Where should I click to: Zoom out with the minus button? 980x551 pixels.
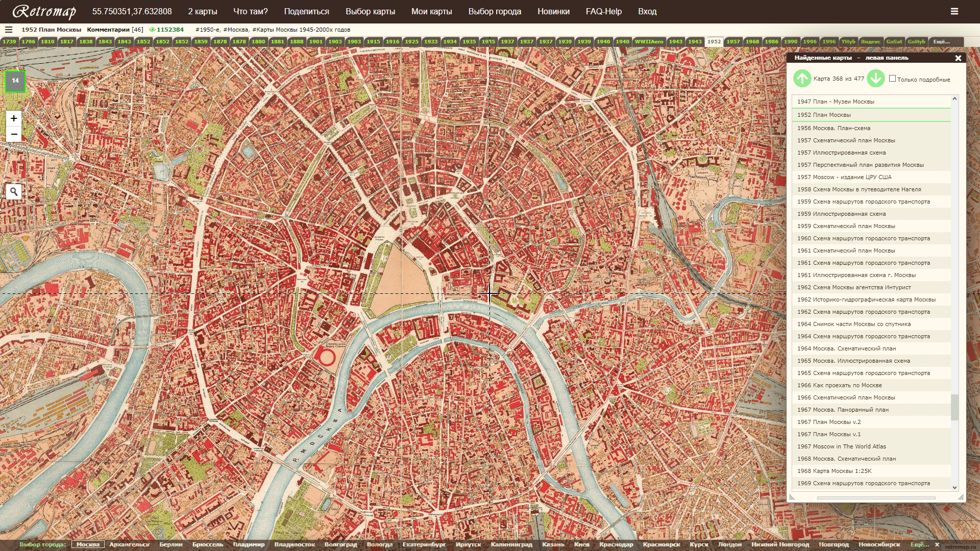14,134
